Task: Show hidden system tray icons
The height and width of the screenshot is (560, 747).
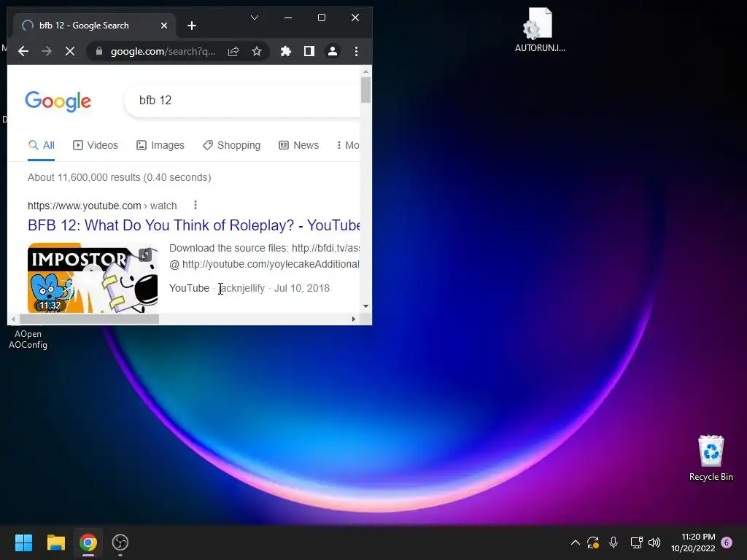Action: click(575, 542)
